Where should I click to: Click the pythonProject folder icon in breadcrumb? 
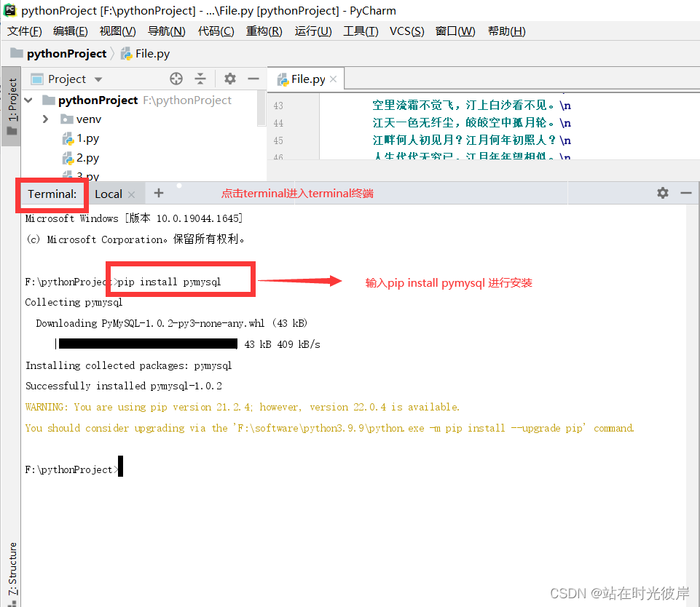click(17, 53)
